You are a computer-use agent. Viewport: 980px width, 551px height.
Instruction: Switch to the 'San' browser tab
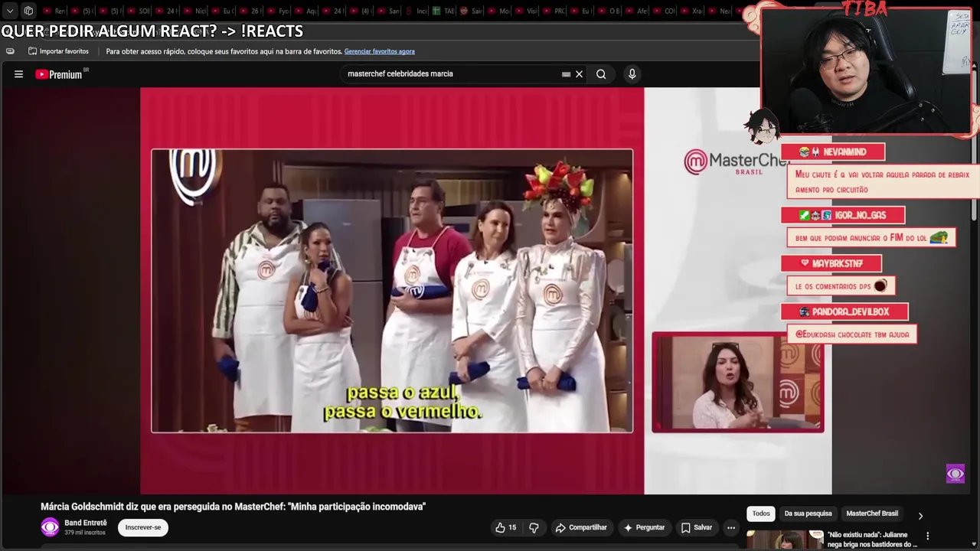[x=388, y=11]
